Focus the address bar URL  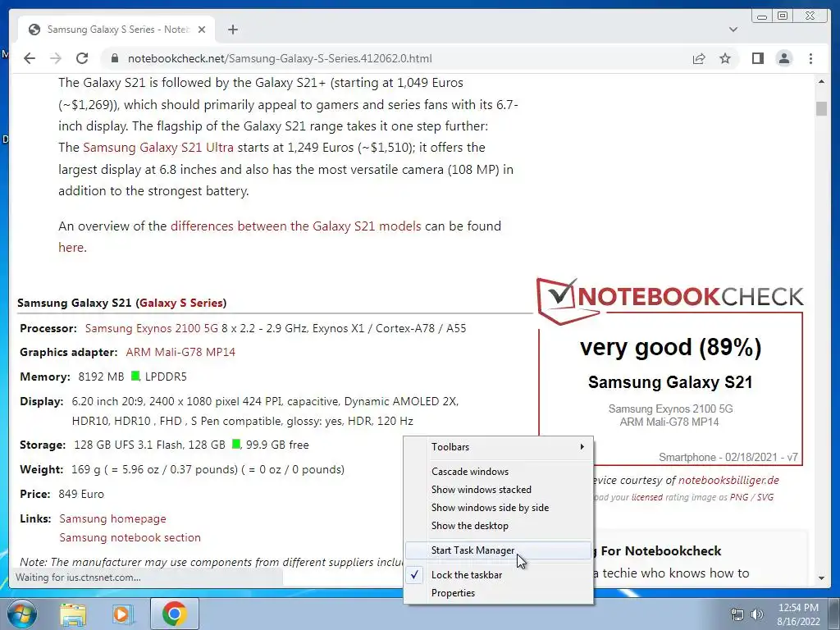click(279, 58)
